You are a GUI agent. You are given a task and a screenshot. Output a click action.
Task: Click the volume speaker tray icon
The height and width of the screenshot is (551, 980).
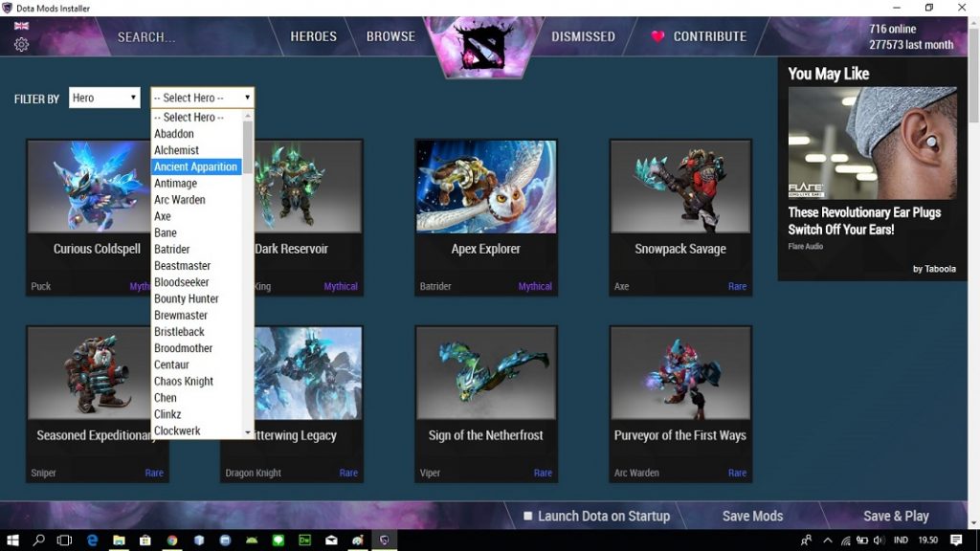point(880,540)
